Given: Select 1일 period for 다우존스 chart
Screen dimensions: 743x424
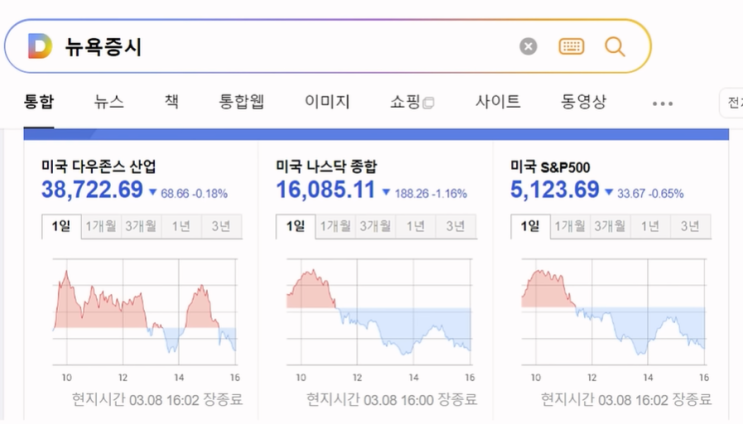Looking at the screenshot, I should [61, 226].
